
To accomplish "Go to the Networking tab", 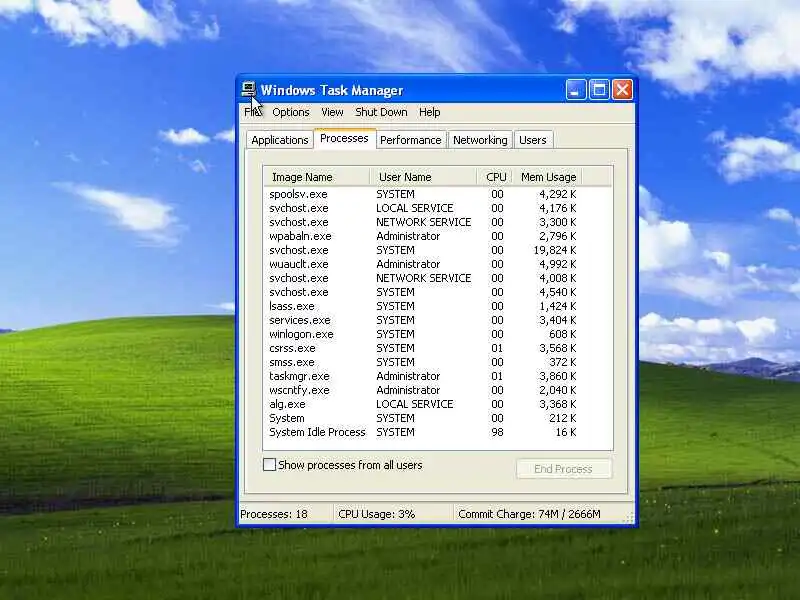I will pyautogui.click(x=480, y=140).
